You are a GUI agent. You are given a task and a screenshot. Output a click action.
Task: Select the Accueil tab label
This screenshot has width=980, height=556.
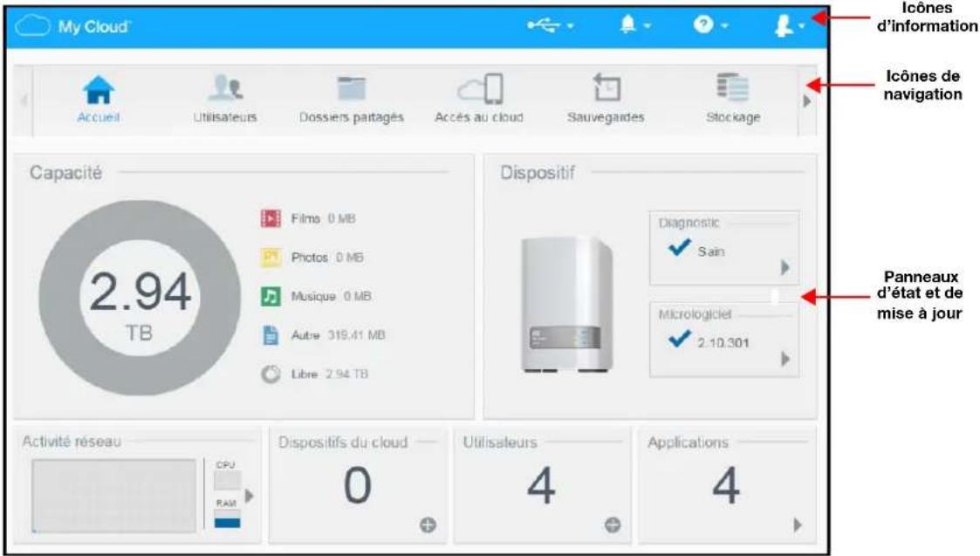point(99,118)
